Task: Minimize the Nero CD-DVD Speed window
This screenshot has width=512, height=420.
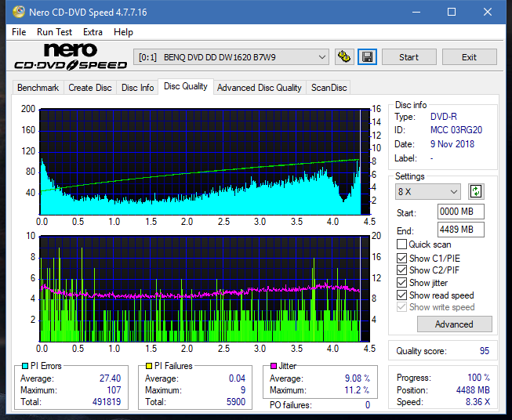Action: click(x=416, y=12)
